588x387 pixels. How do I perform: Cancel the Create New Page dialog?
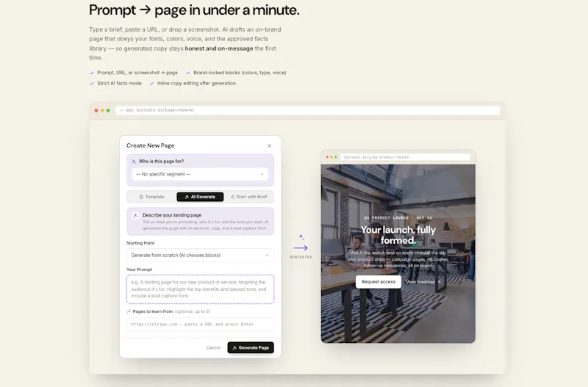pyautogui.click(x=213, y=347)
